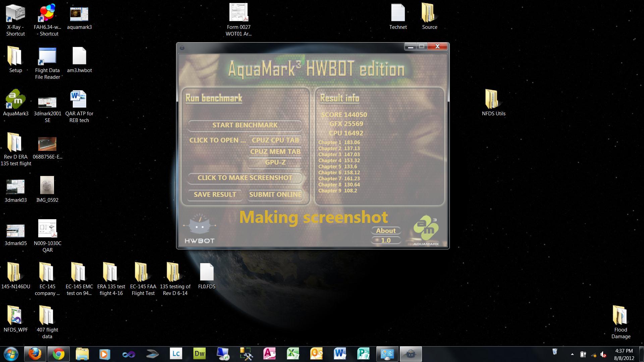This screenshot has width=644, height=362.
Task: Open Windows Explorer from taskbar
Action: tap(82, 354)
